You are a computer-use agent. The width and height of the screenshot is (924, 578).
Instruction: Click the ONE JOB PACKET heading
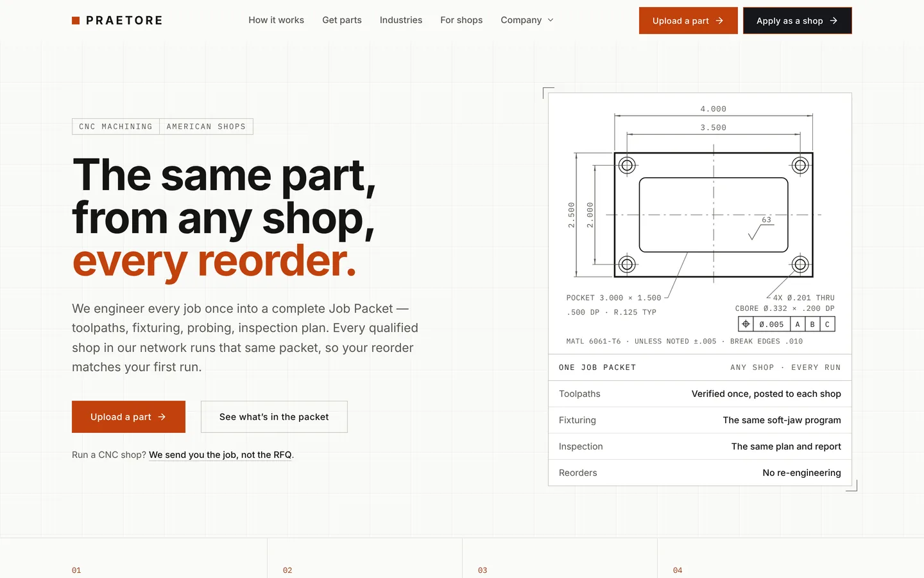click(x=597, y=367)
